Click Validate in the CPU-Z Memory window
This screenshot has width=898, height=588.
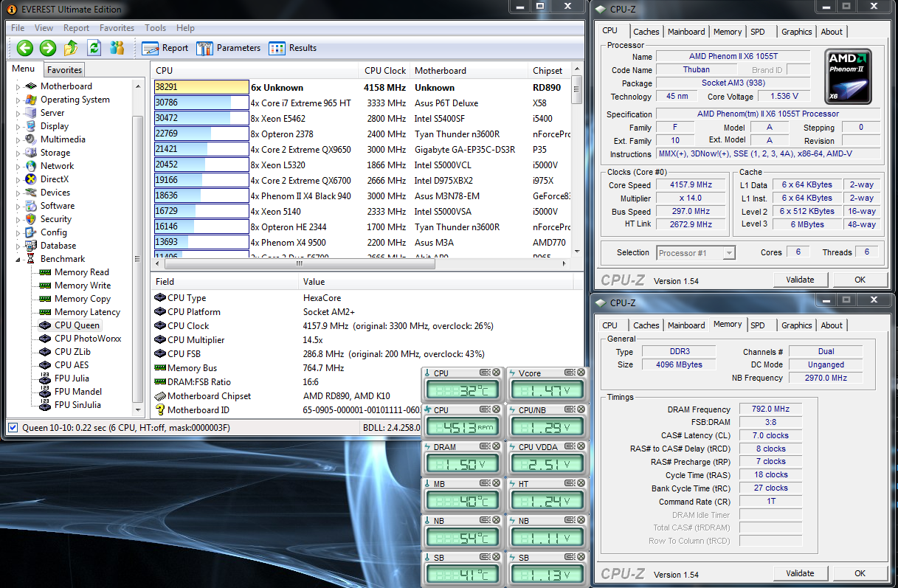coord(800,573)
